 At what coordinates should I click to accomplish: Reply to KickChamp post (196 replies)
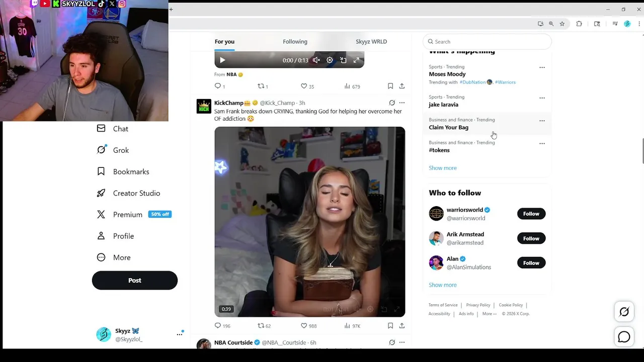click(222, 326)
